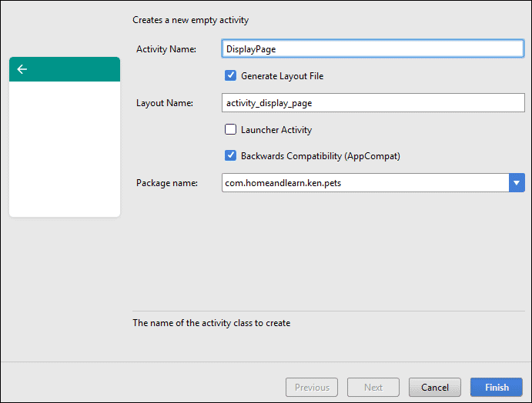This screenshot has width=532, height=403.
Task: Uncheck the Generate Layout File checkbox
Action: (230, 76)
